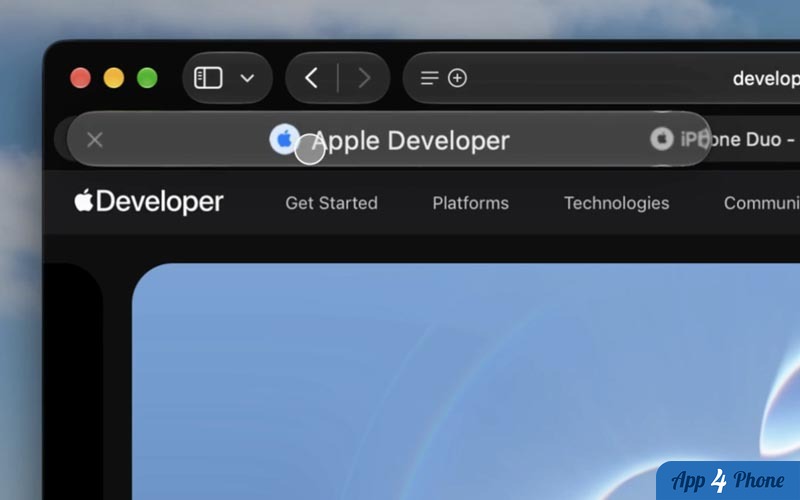Enter full screen with green button
The height and width of the screenshot is (500, 800).
pos(147,78)
